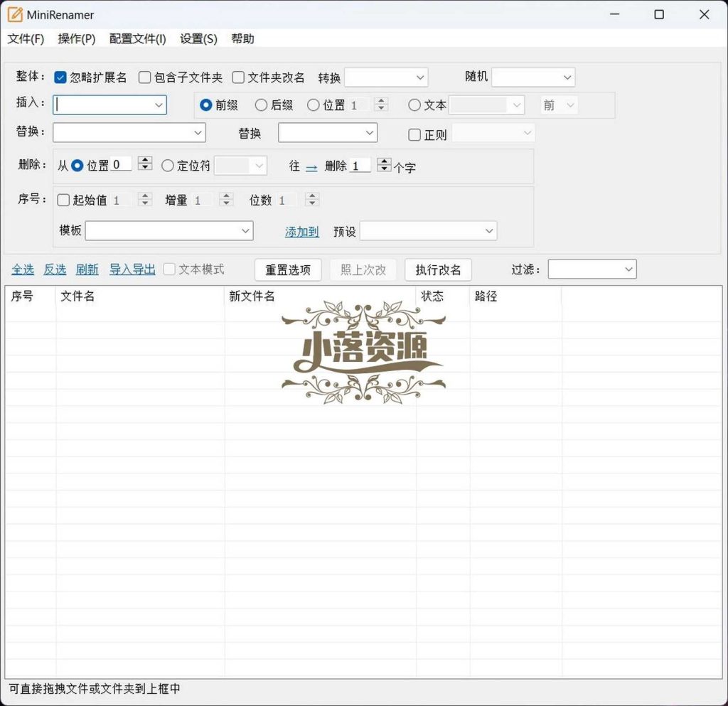Click the insert 位置 spinner arrows
Screen dimensions: 728x706
[x=381, y=105]
